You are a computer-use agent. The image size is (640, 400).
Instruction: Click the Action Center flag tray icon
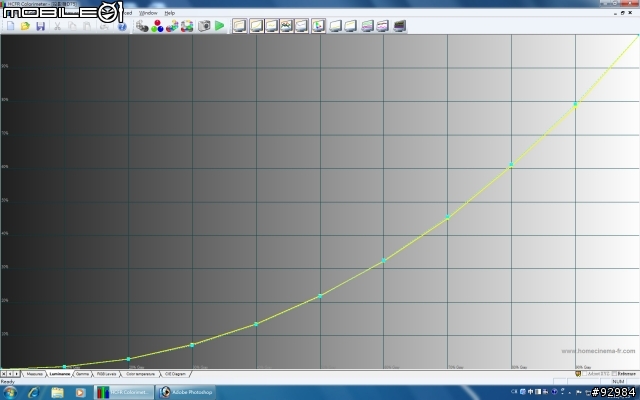579,392
